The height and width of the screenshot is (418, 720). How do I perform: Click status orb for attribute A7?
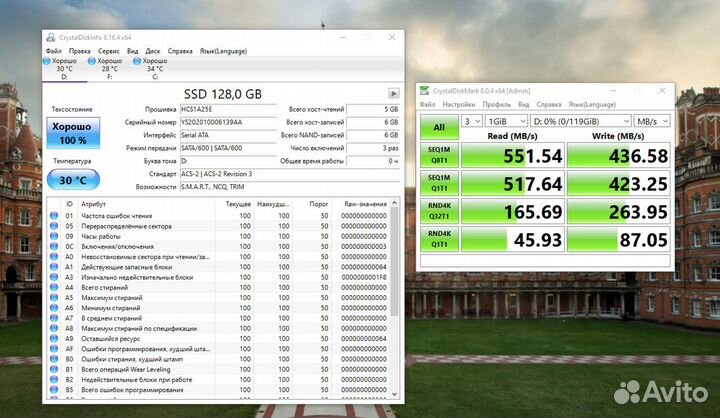pyautogui.click(x=54, y=318)
